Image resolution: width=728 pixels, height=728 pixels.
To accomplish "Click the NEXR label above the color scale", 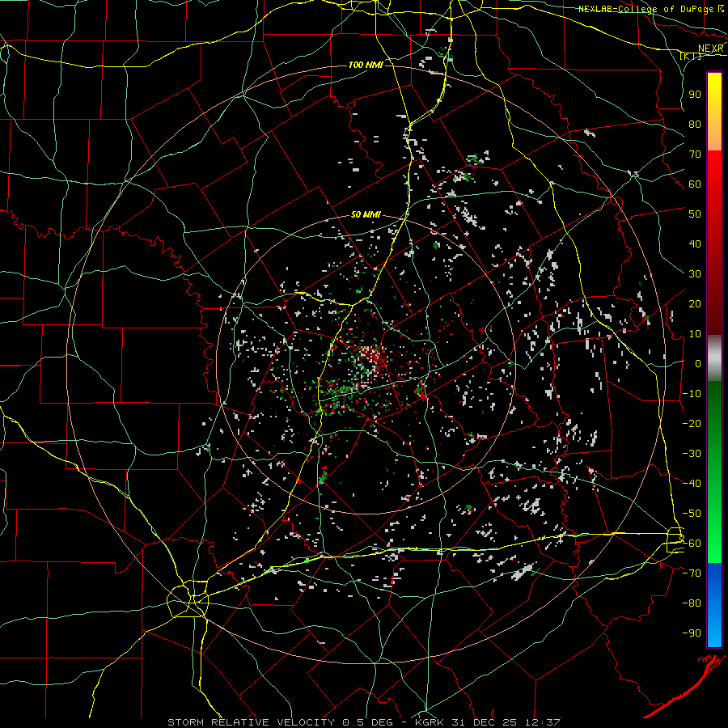I will pos(711,49).
